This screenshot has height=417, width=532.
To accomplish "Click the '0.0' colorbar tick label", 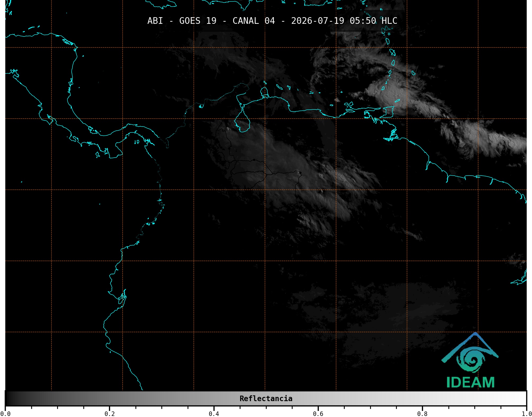I will pyautogui.click(x=5, y=414).
